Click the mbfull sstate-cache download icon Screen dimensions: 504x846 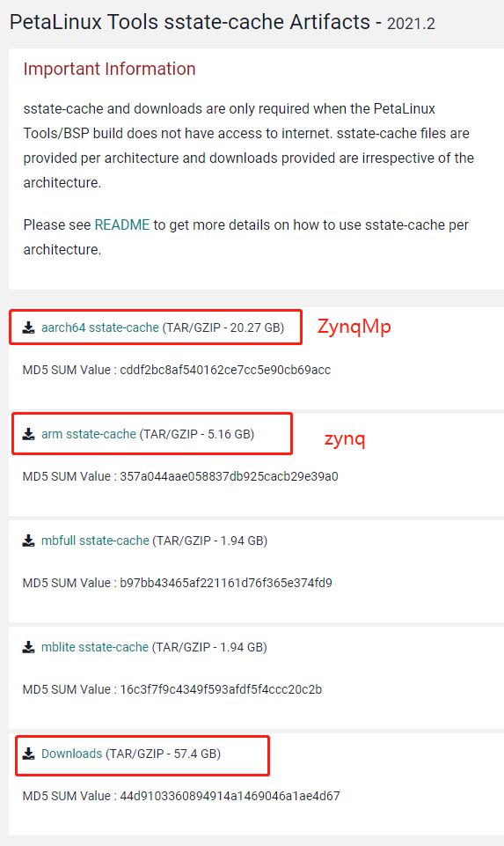pyautogui.click(x=28, y=541)
